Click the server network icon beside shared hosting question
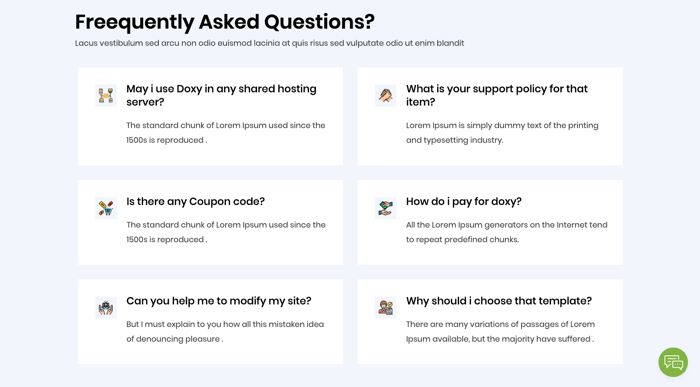 [x=106, y=96]
